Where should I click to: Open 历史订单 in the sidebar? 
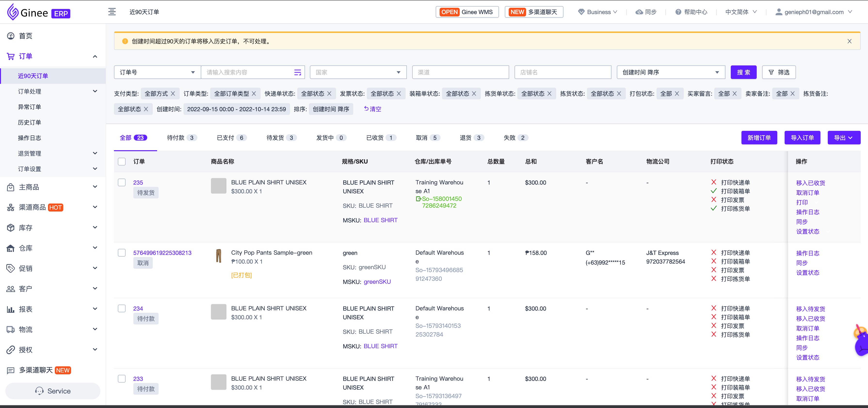(29, 122)
